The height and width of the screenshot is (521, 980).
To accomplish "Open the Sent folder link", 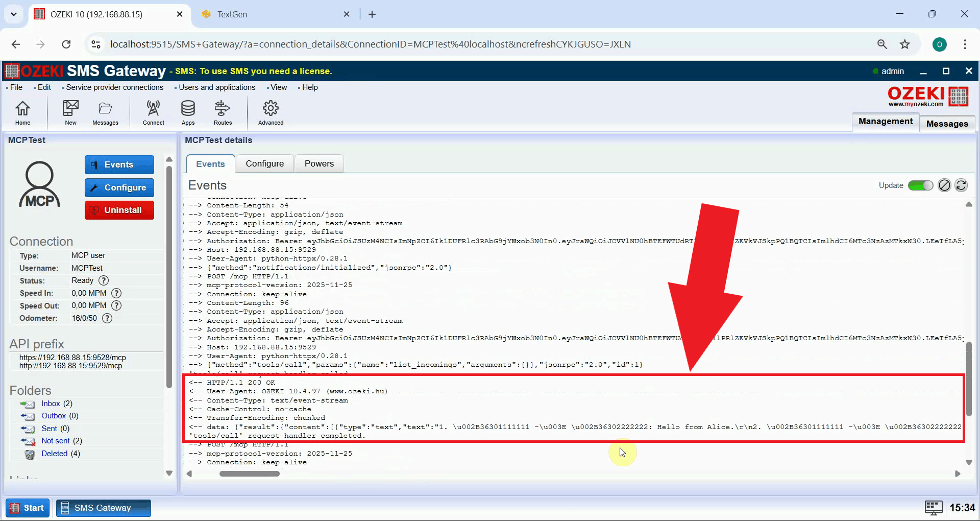I will tap(49, 429).
